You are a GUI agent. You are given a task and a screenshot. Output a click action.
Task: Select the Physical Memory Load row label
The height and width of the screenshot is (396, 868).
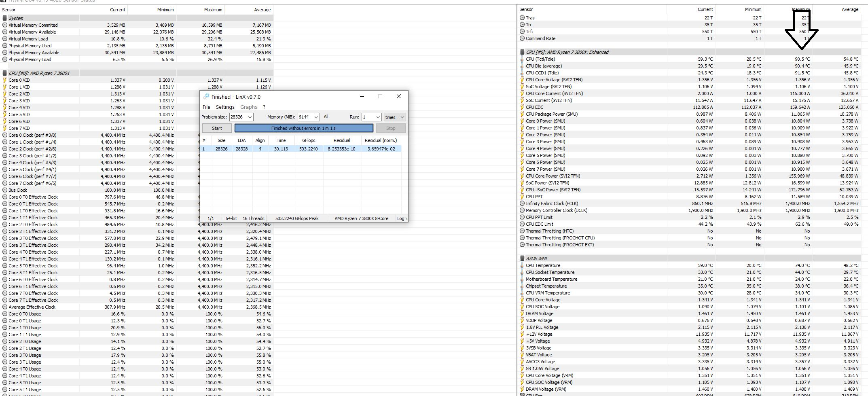pos(30,59)
